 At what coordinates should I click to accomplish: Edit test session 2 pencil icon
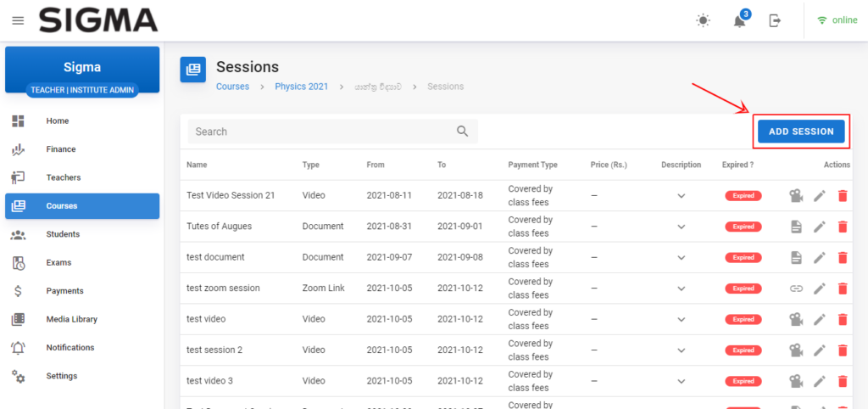point(820,350)
